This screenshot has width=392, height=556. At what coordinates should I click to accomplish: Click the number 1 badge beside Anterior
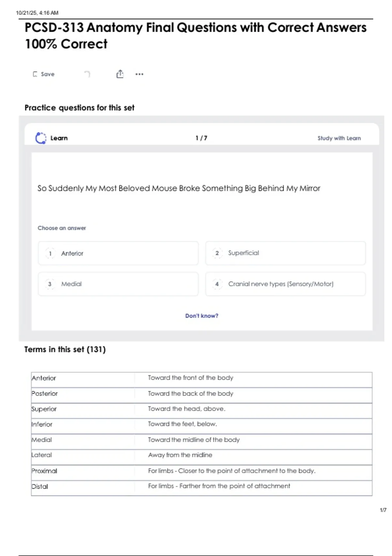coord(50,253)
